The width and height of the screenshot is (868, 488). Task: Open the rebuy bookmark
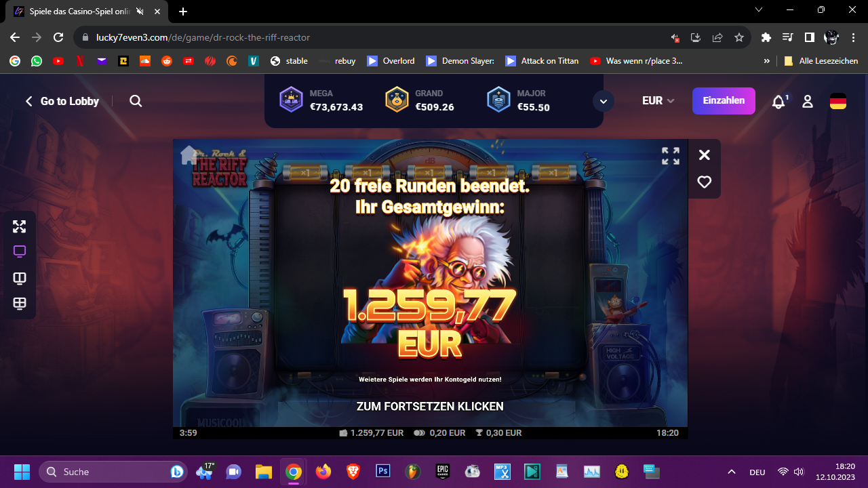tap(337, 61)
